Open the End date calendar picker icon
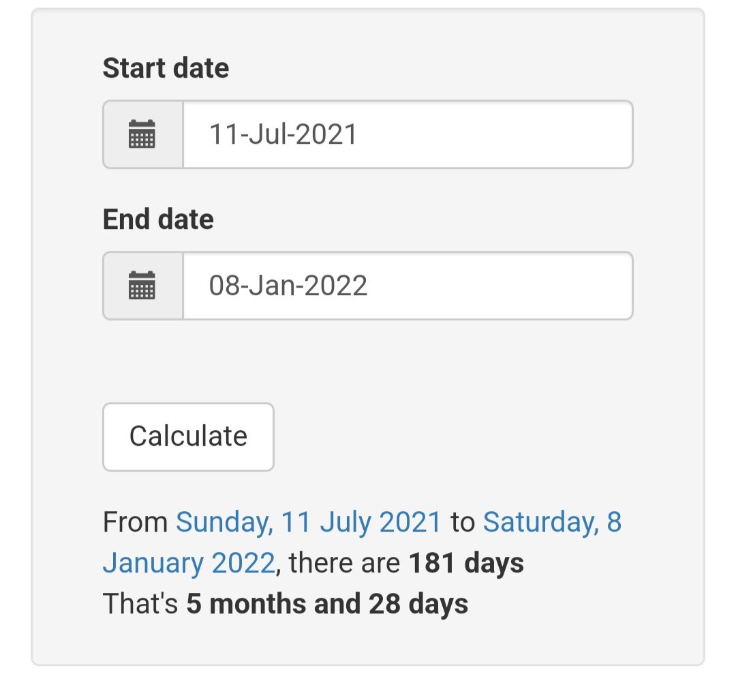 click(142, 285)
